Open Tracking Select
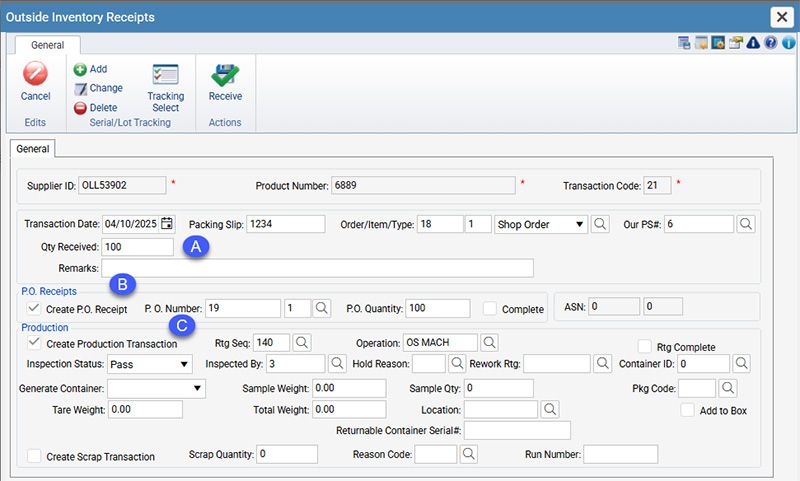 pyautogui.click(x=165, y=88)
